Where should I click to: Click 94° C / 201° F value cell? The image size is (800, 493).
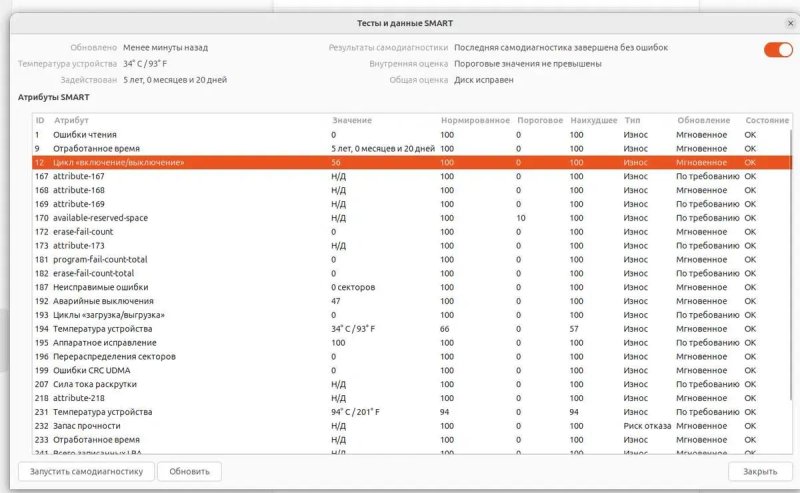(x=355, y=412)
